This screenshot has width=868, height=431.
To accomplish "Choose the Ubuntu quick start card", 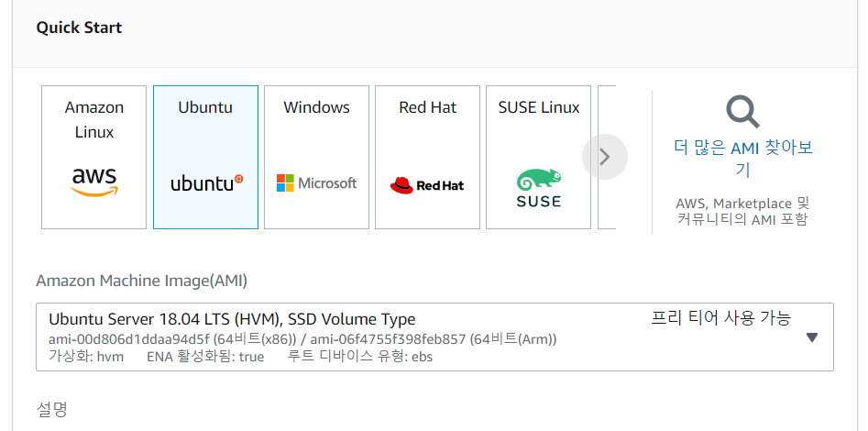I will pos(205,158).
